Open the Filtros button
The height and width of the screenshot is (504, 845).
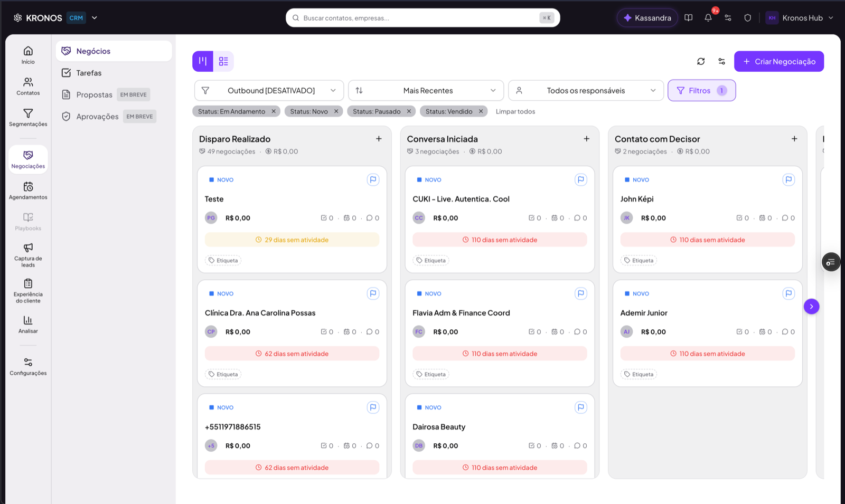(701, 90)
